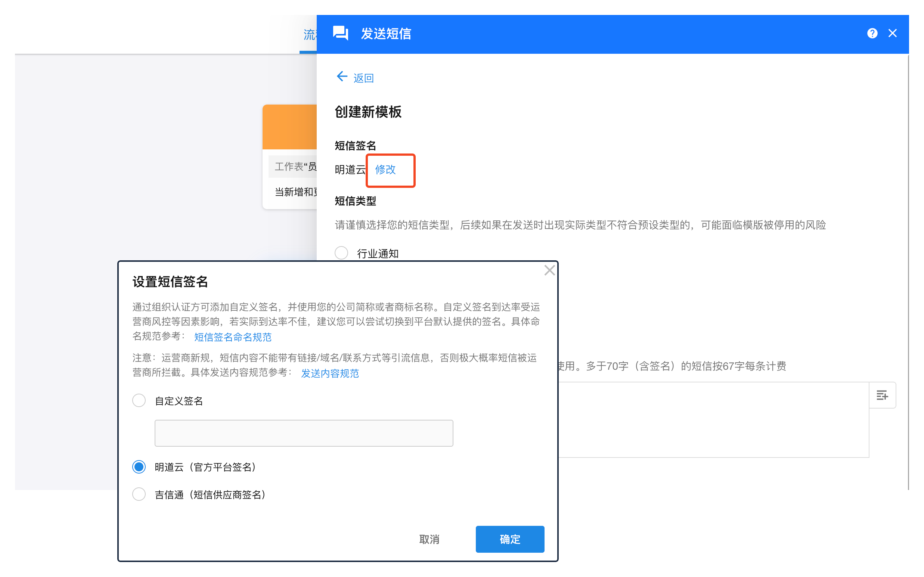Viewport: 924px width, 577px height.
Task: Click the custom signature input field
Action: pyautogui.click(x=304, y=433)
